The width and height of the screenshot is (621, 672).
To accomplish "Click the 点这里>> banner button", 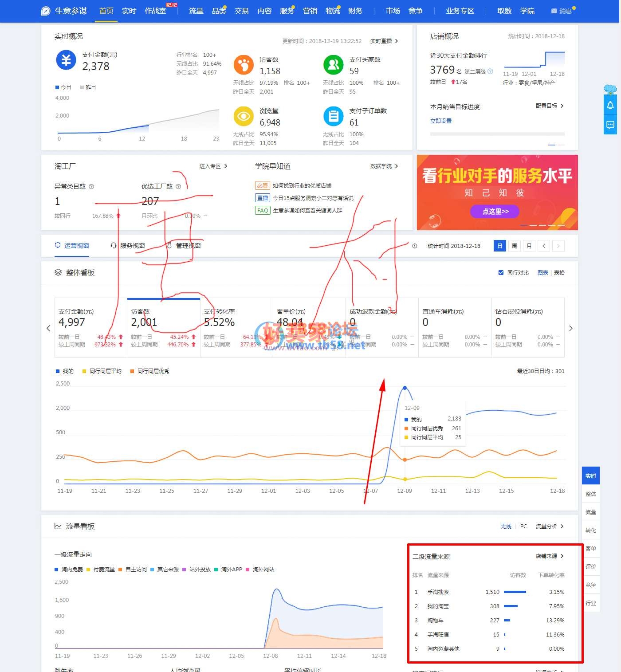I will [x=495, y=212].
